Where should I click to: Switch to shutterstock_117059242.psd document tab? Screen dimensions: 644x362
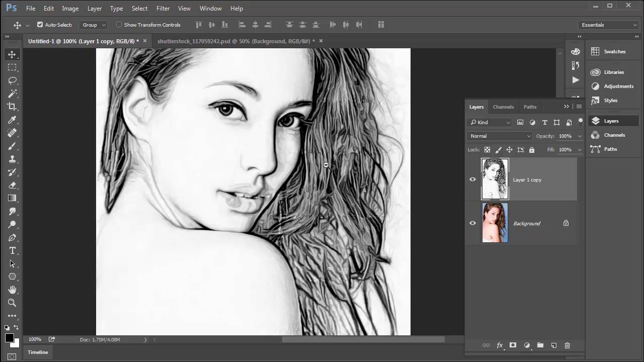(x=236, y=41)
